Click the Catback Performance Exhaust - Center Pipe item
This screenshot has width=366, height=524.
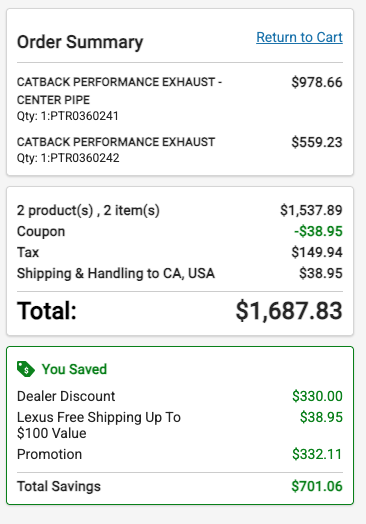[119, 91]
